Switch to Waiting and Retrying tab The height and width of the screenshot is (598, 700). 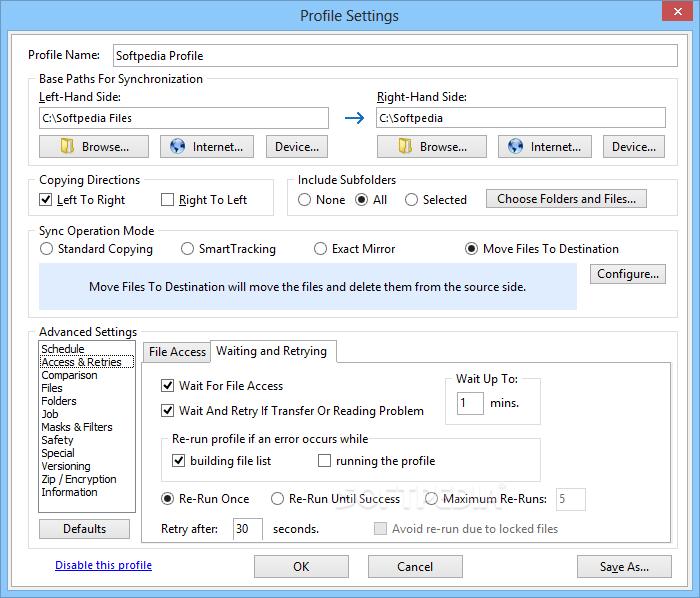pyautogui.click(x=272, y=351)
